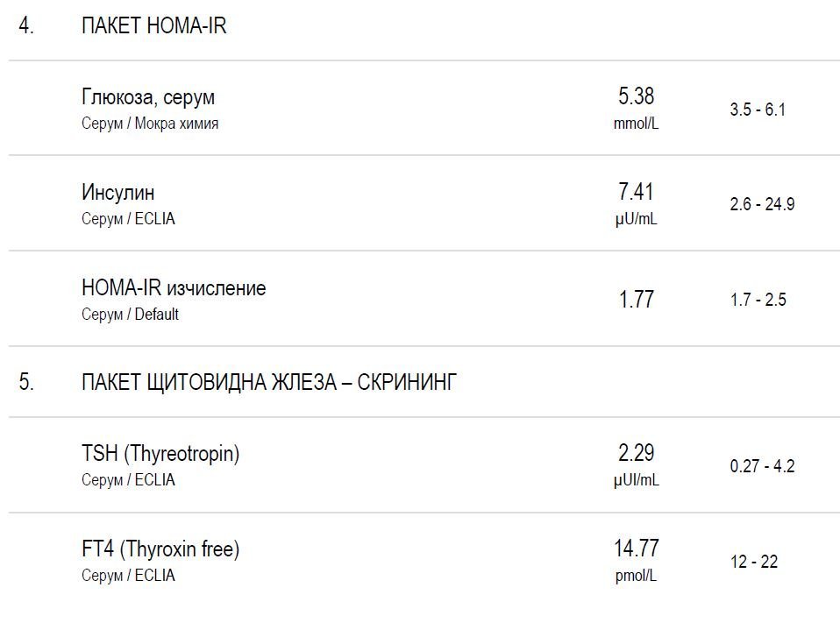Open the Инсулин test entry
The image size is (840, 630).
point(117,193)
